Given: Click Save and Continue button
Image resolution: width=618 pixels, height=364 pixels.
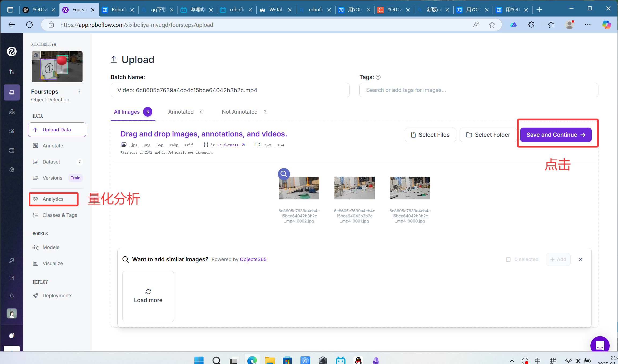Looking at the screenshot, I should point(556,135).
